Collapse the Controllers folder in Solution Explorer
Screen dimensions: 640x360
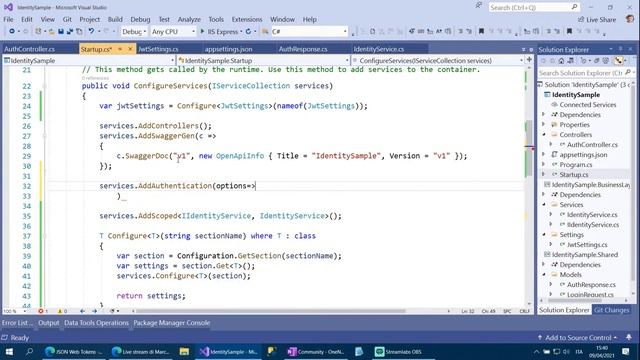tap(544, 134)
